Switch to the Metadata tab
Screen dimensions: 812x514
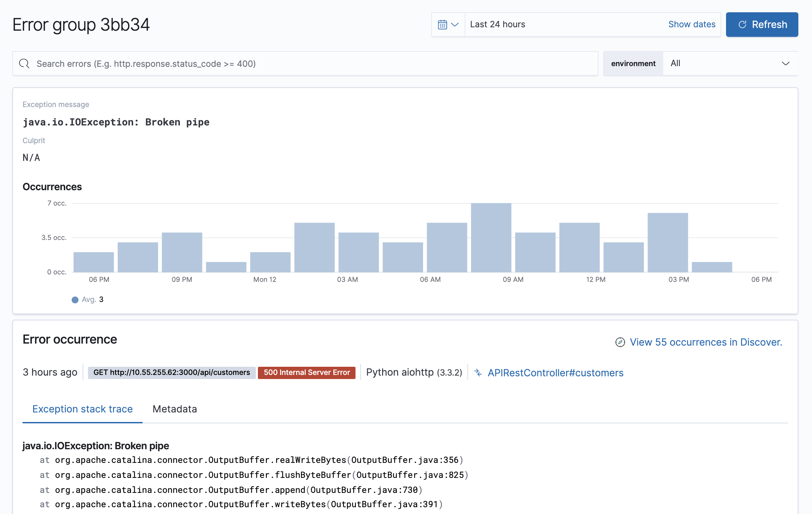(175, 409)
